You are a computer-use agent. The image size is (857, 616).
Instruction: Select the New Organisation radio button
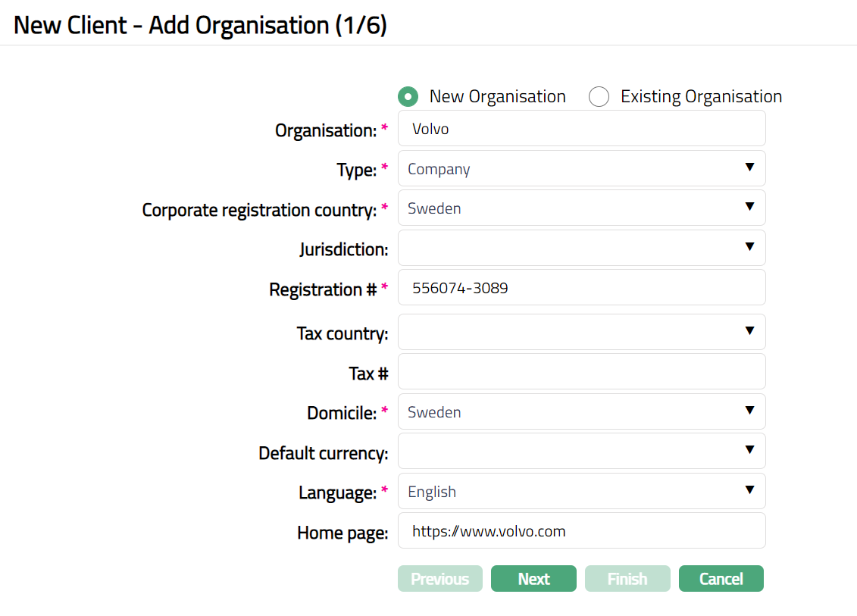408,97
